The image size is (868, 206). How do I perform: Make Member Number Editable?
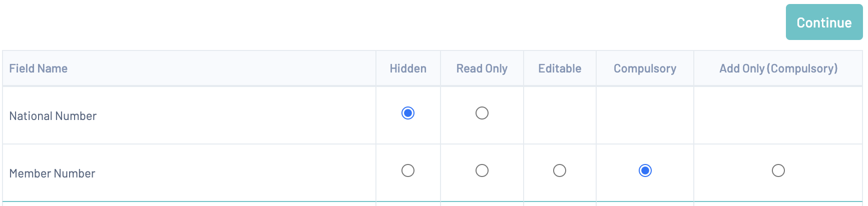click(559, 170)
